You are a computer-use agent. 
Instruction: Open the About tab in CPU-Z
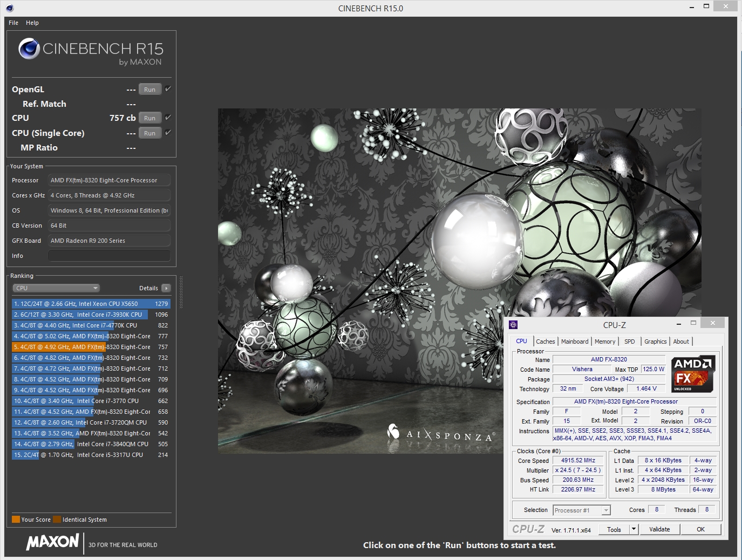[681, 342]
